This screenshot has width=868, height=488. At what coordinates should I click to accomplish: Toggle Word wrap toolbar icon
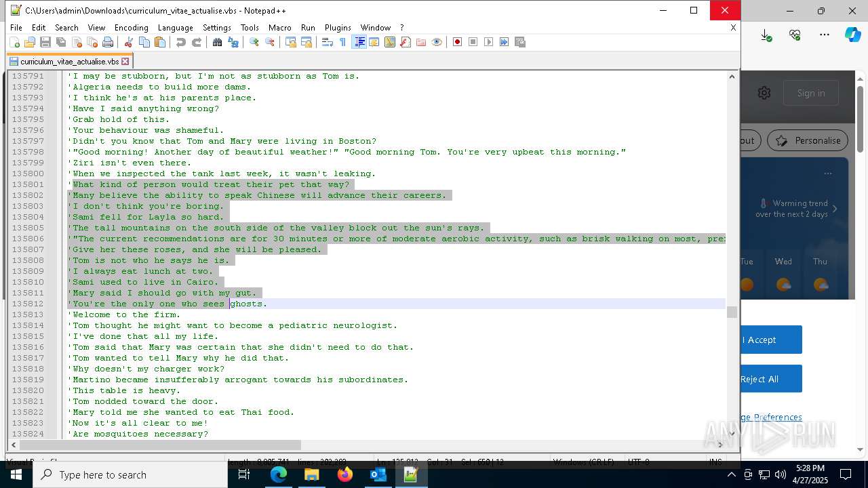[328, 42]
